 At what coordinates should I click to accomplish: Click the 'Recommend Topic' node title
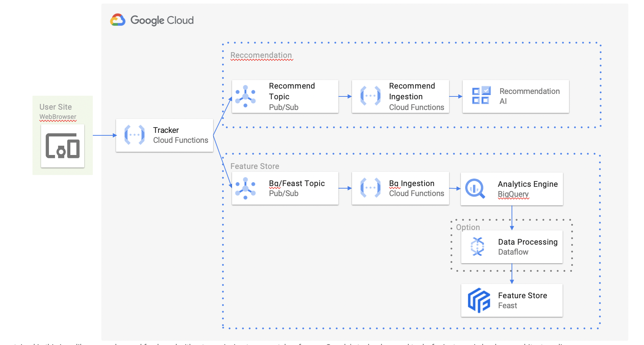click(x=292, y=91)
